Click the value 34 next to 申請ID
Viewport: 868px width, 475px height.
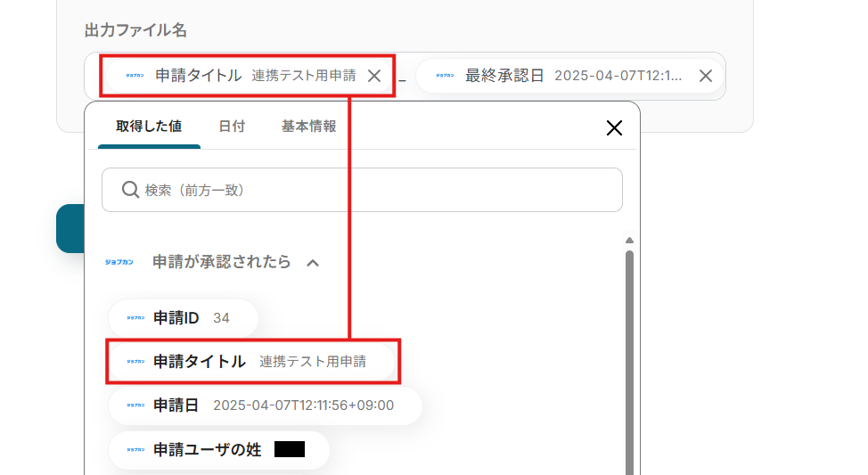[x=221, y=318]
